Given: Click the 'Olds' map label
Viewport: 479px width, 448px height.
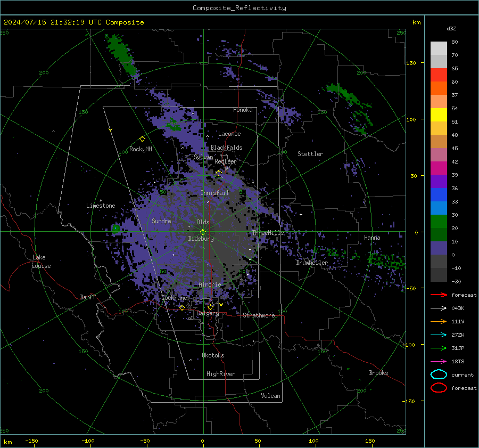Looking at the screenshot, I should click(203, 222).
